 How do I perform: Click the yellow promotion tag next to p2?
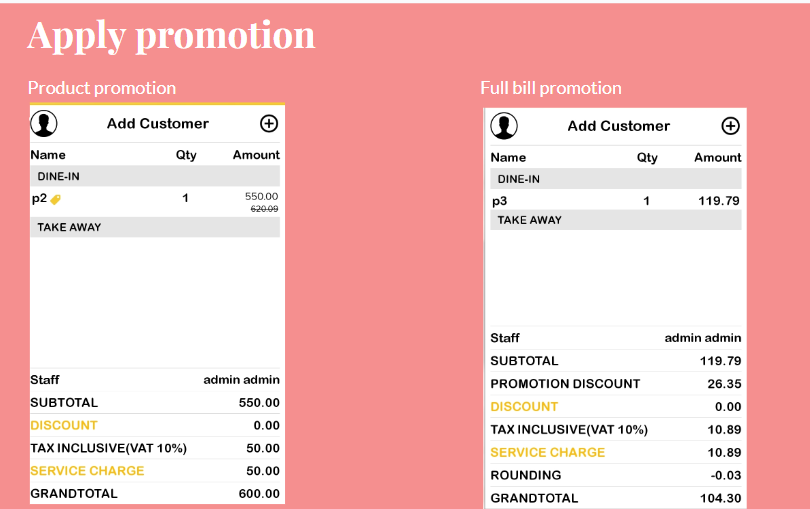tap(56, 199)
